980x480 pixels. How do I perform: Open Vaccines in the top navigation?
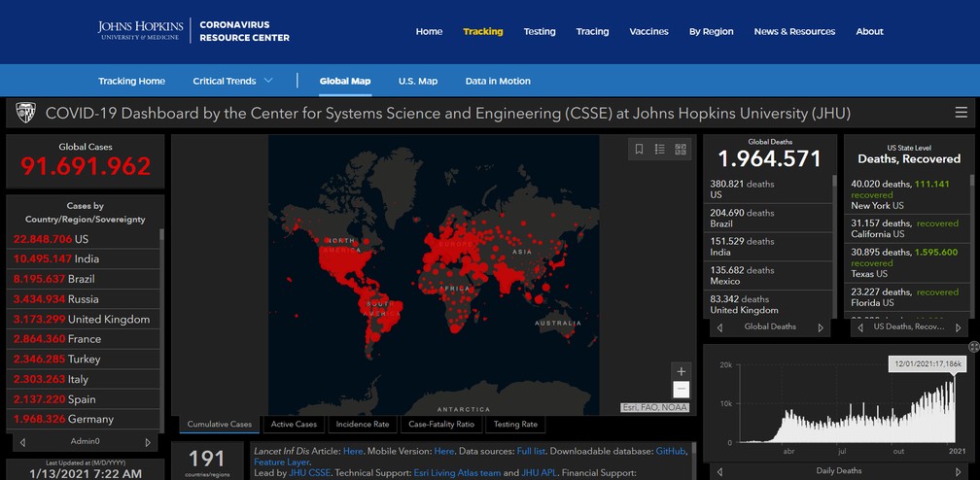[648, 31]
